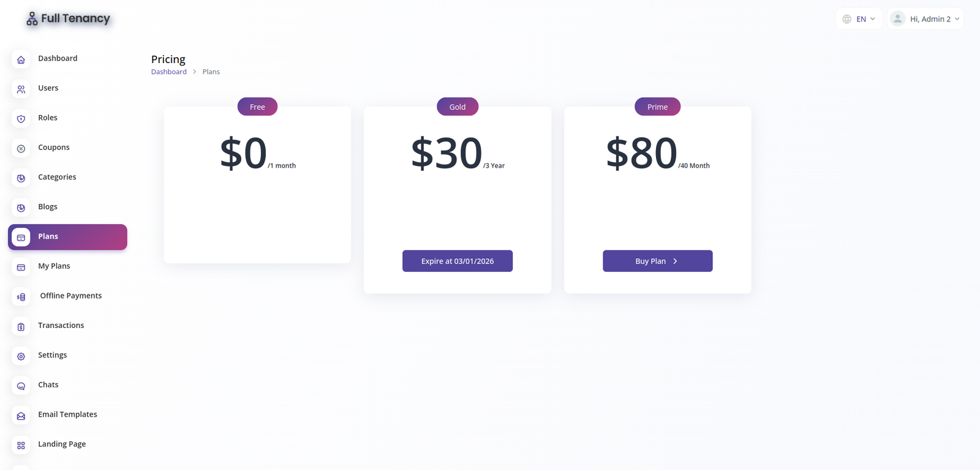Click the Offline Payments coins icon
Viewport: 980px width, 470px height.
[21, 297]
